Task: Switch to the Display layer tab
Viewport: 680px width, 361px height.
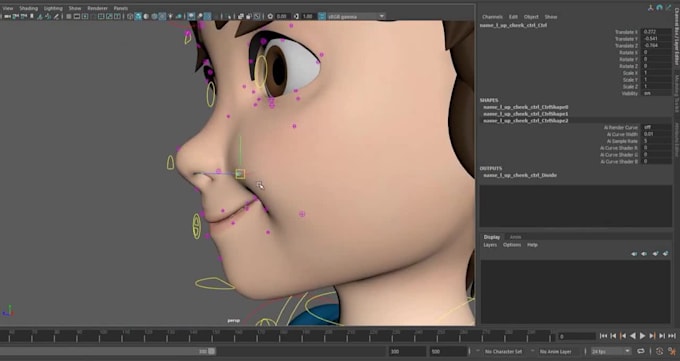Action: (492, 237)
